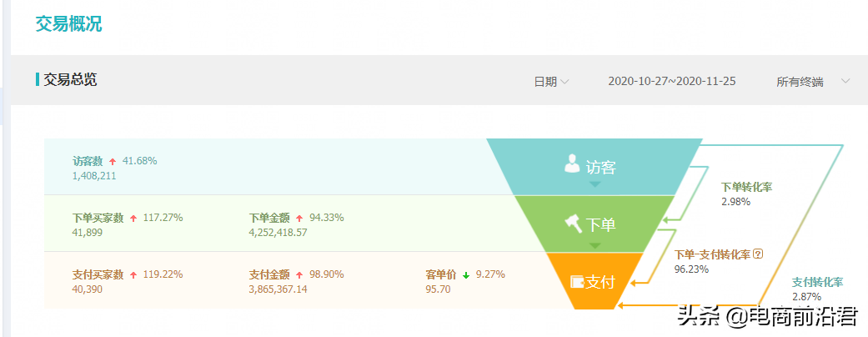Image resolution: width=868 pixels, height=337 pixels.
Task: Click the 客单价 value 95.70
Action: click(438, 289)
